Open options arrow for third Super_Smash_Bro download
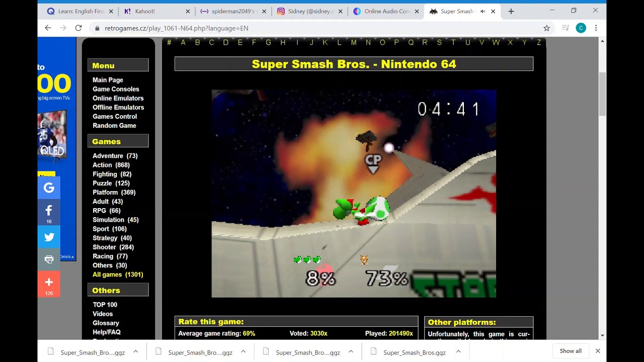 (351, 351)
